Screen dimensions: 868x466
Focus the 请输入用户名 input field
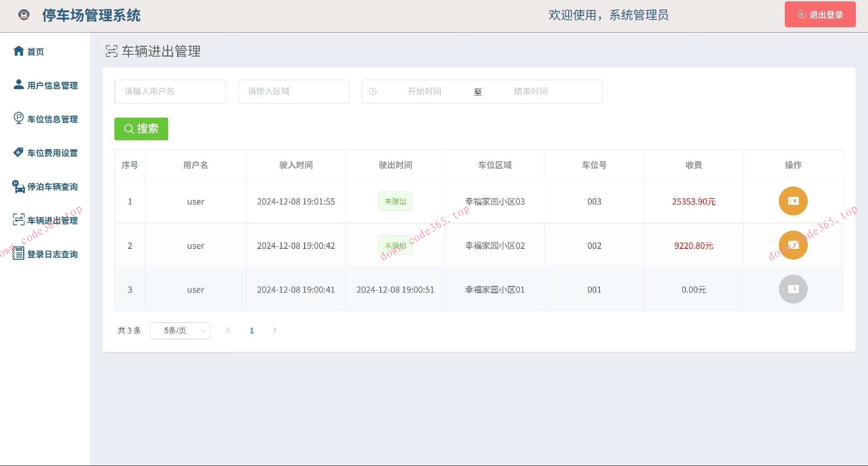pos(170,91)
